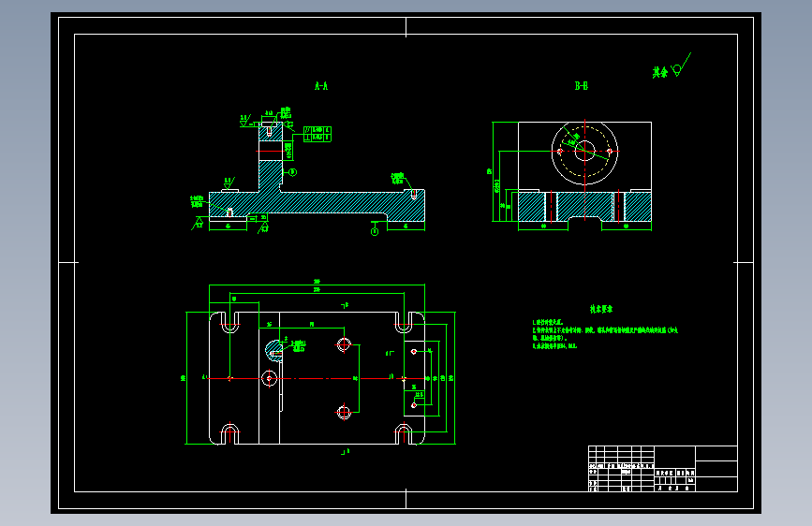Select the bottom-right U-slot in plan view
812x526 pixels.
tap(404, 434)
